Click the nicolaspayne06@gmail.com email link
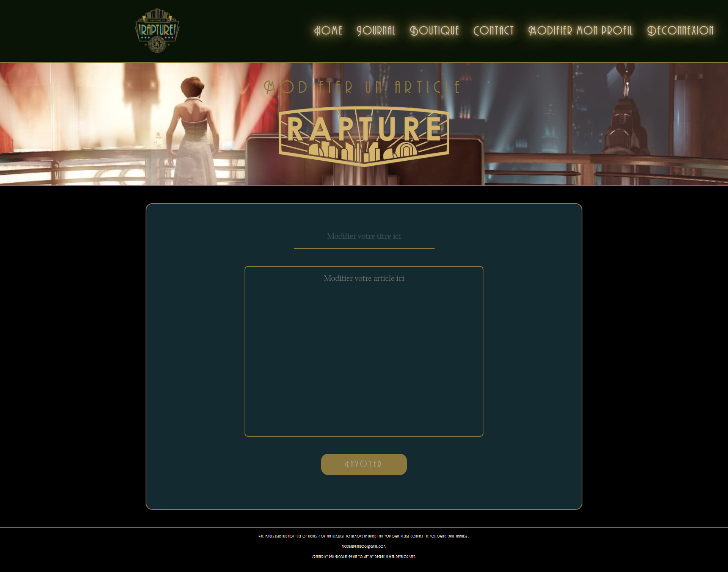This screenshot has height=572, width=728. pyautogui.click(x=364, y=546)
